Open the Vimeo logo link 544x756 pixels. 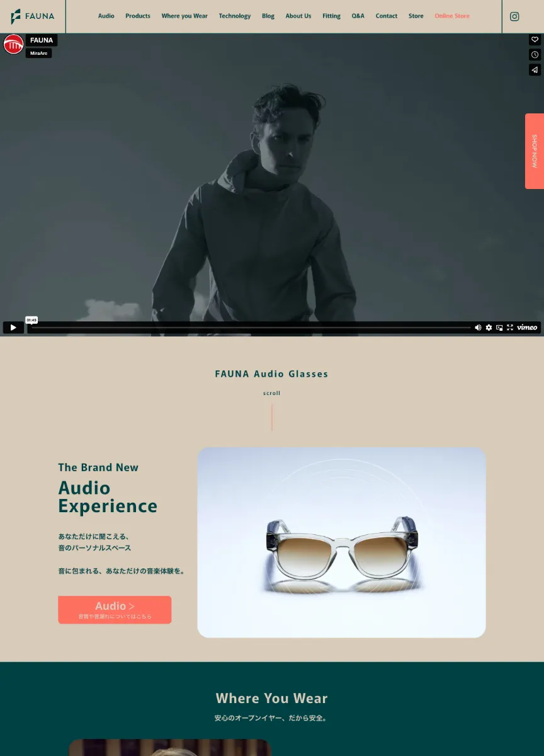click(527, 328)
